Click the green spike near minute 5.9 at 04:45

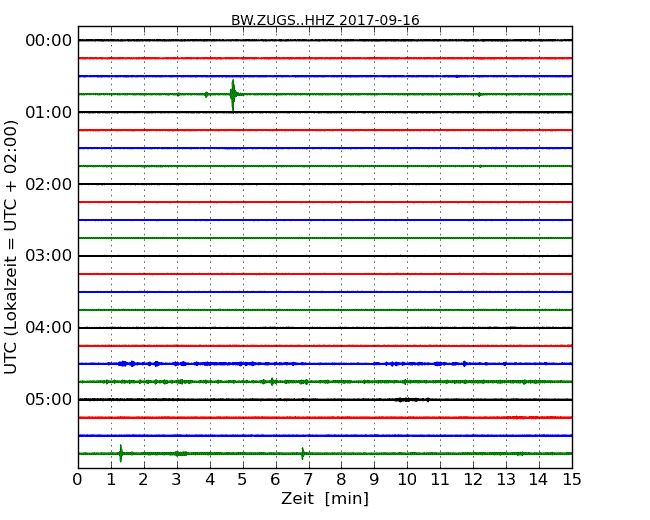272,381
